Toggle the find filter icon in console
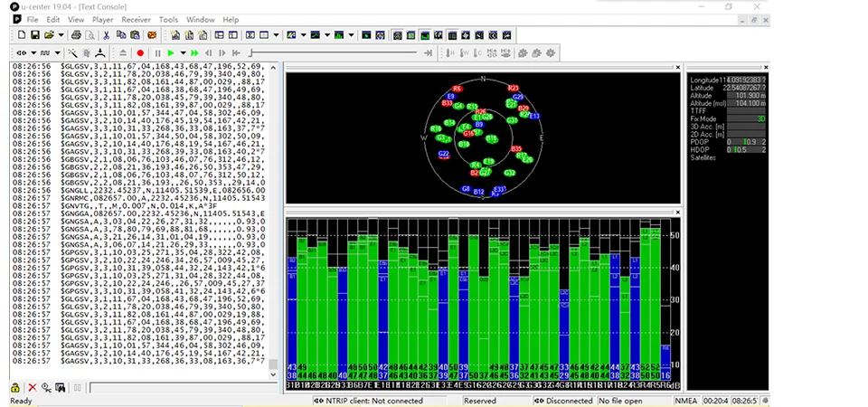Viewport: 868px width, 407px height. [x=60, y=388]
